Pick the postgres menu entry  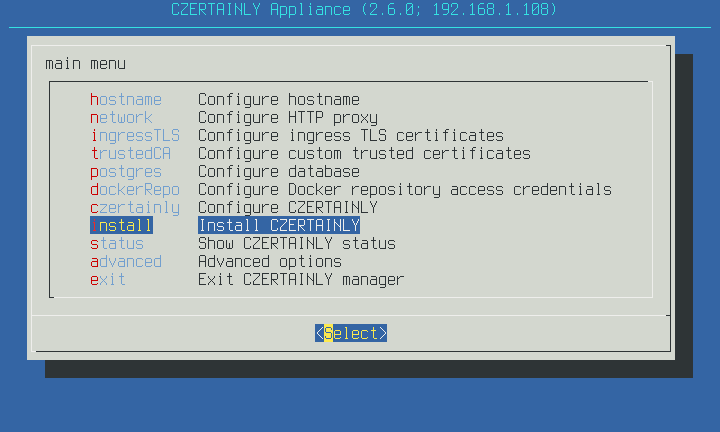[126, 171]
